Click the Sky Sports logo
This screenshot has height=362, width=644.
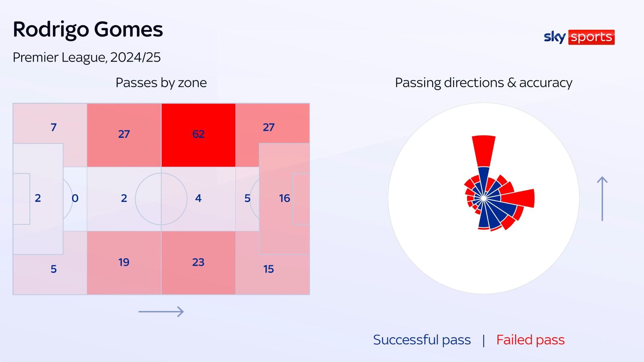coord(578,37)
